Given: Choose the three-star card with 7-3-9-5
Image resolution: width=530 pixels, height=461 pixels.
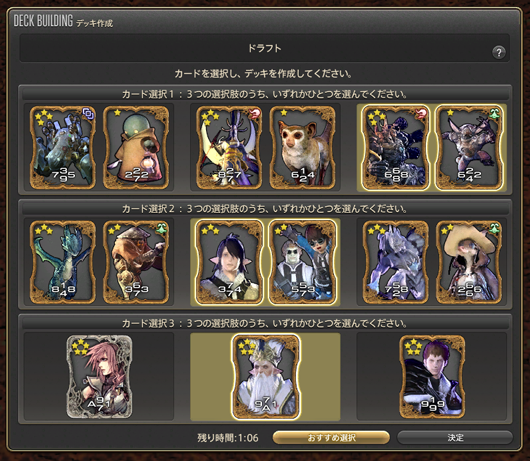Looking at the screenshot, I should pos(63,148).
